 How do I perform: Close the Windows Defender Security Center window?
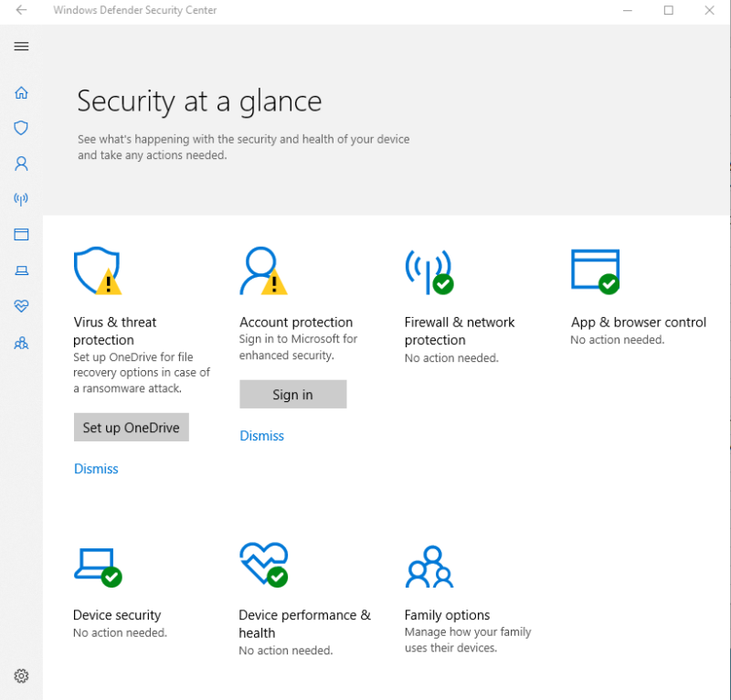point(709,10)
